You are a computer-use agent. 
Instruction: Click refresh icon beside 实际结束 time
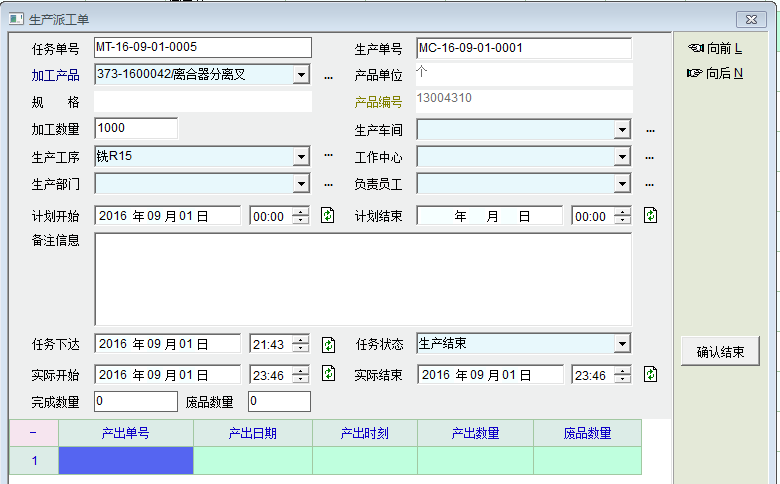point(651,374)
